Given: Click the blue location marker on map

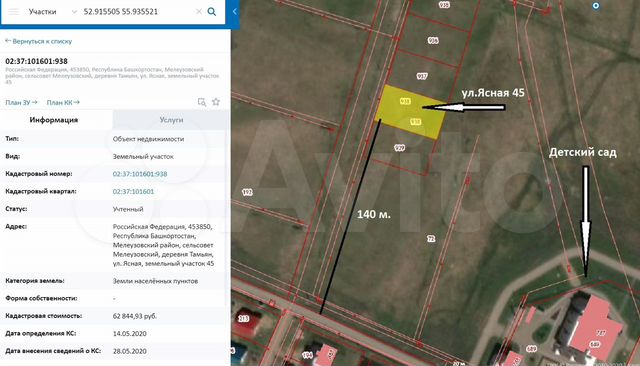Looking at the screenshot, I should (596, 6).
